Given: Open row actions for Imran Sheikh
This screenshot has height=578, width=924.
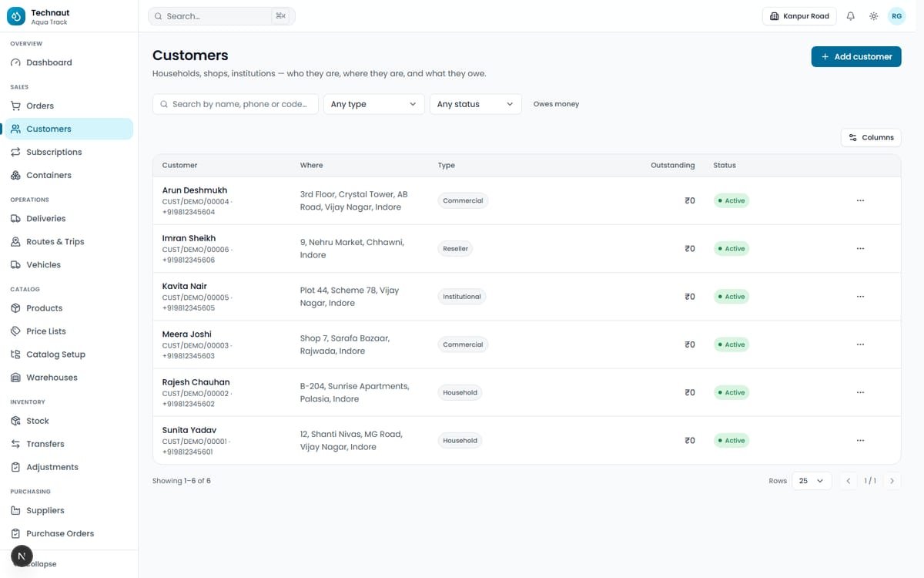Looking at the screenshot, I should [860, 248].
